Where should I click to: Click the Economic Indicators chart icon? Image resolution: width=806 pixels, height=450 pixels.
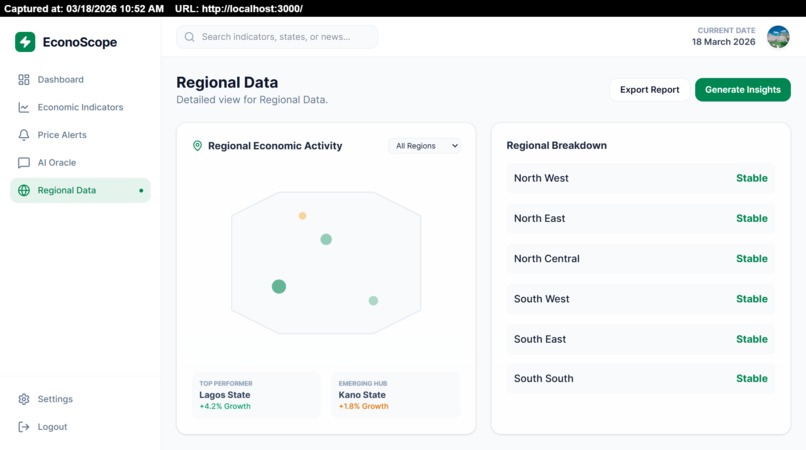pos(24,107)
